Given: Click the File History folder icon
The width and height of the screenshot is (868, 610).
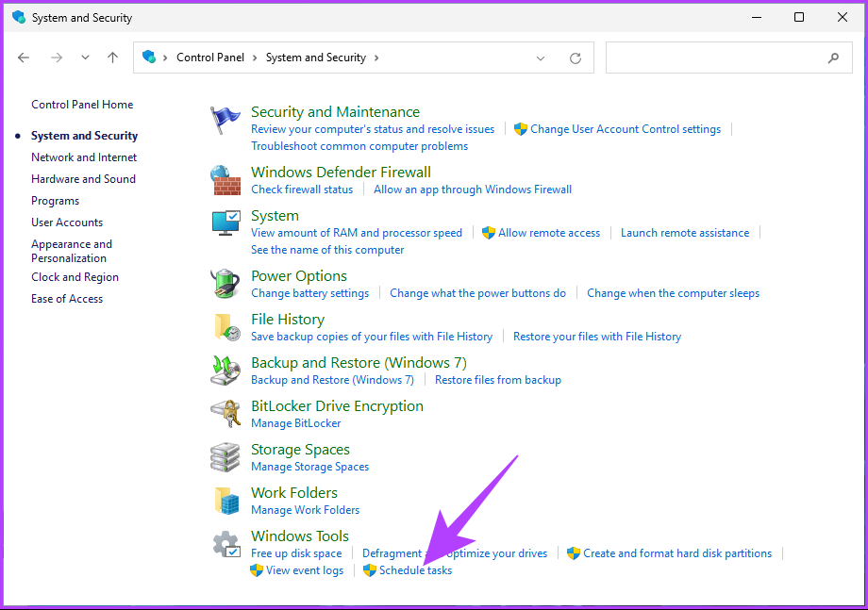Looking at the screenshot, I should [x=226, y=327].
